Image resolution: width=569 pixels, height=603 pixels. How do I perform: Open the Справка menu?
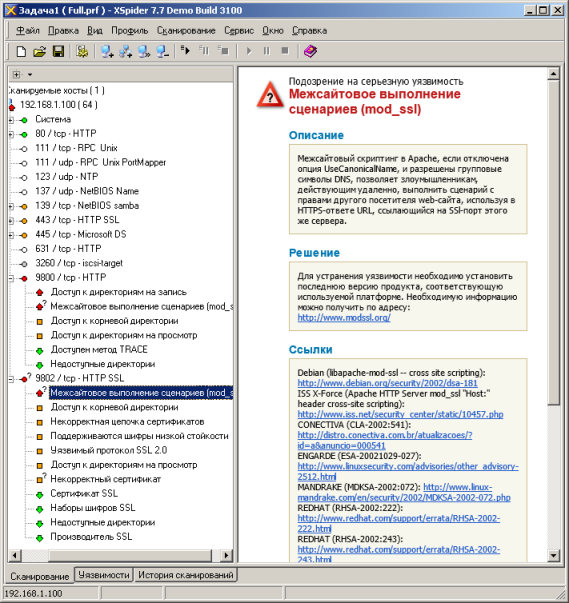click(309, 30)
